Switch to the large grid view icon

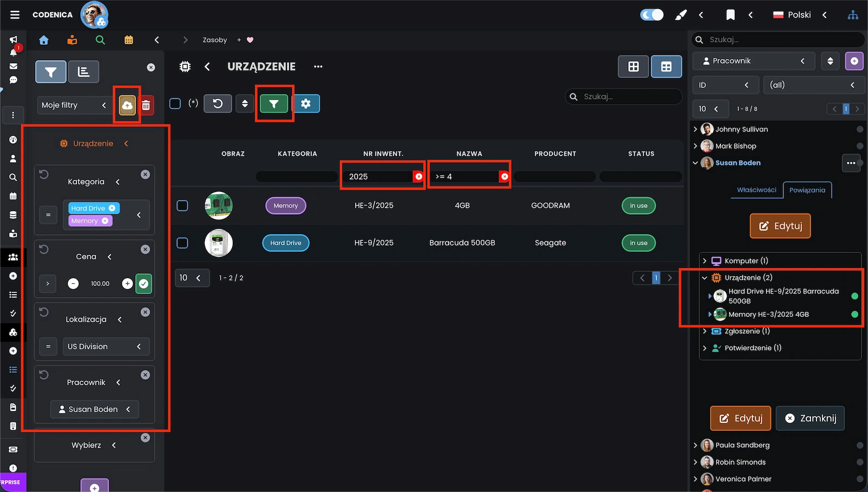[x=633, y=67]
